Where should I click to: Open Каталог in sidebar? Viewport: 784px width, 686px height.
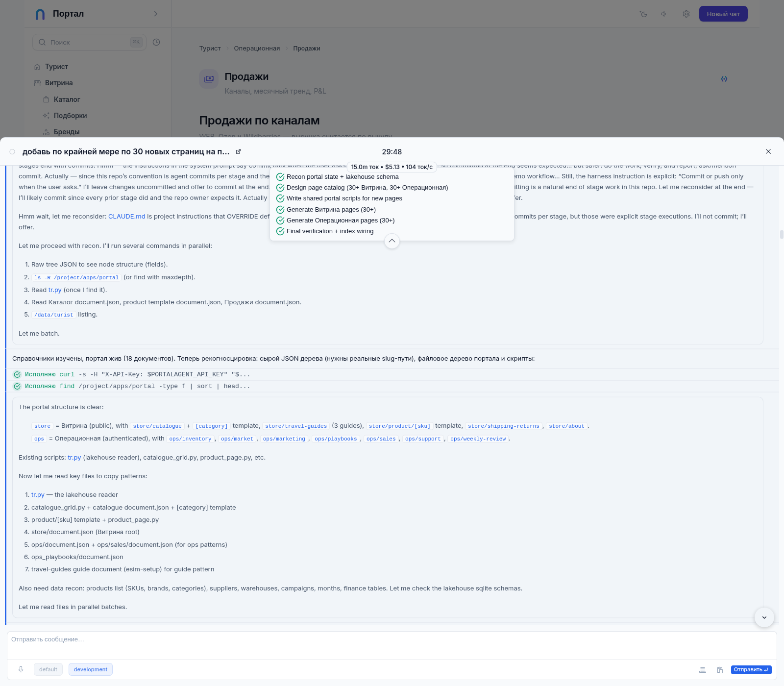click(67, 99)
